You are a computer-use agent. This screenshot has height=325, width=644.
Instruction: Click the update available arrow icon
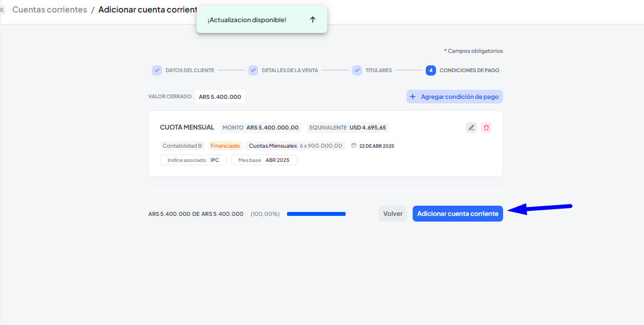click(312, 20)
